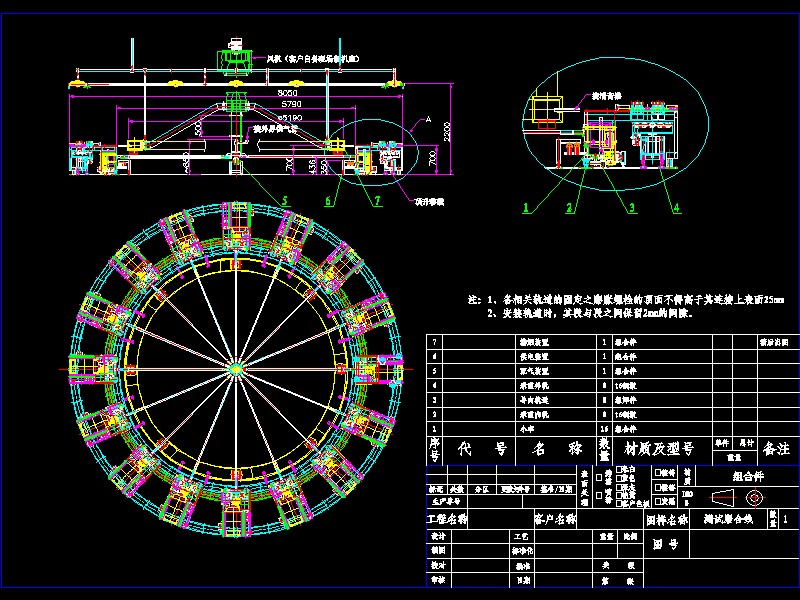Click the 名称 column header
Viewport: 800px width, 600px height.
point(557,449)
